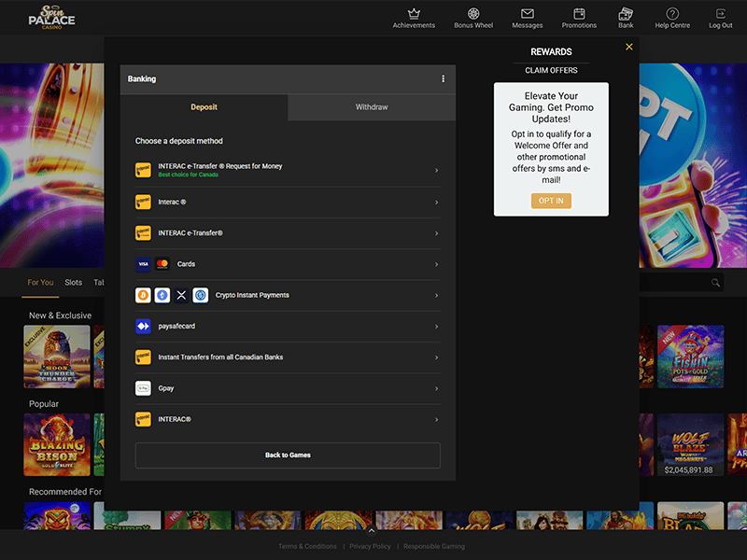Expand the Interac ® row chevron

point(436,203)
